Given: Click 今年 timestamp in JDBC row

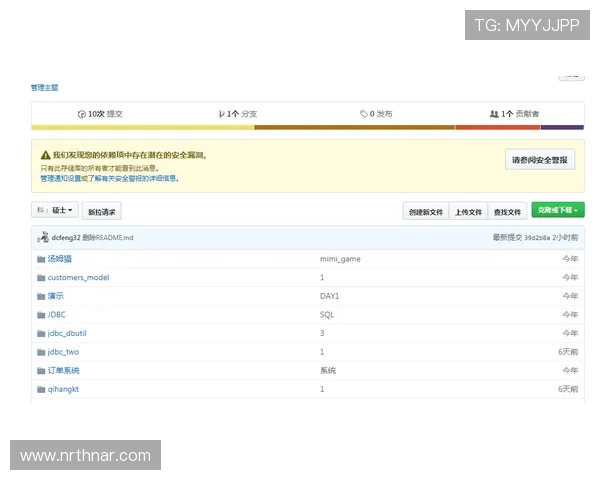Looking at the screenshot, I should click(570, 315).
